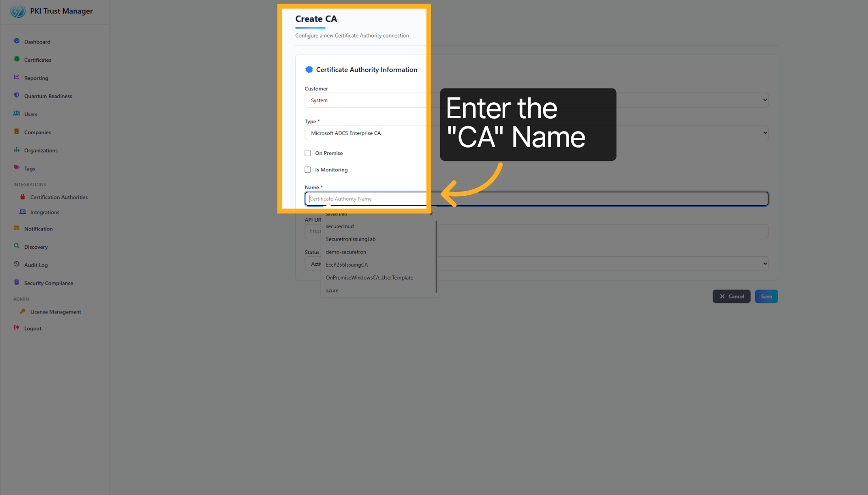Open Notification via the envelope icon
868x495 pixels.
(x=17, y=228)
